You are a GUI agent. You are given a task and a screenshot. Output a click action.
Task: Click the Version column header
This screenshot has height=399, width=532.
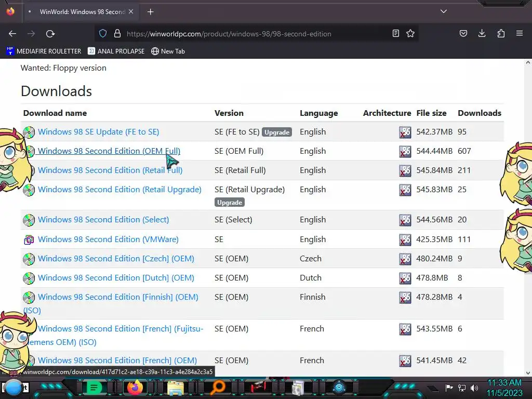[229, 113]
